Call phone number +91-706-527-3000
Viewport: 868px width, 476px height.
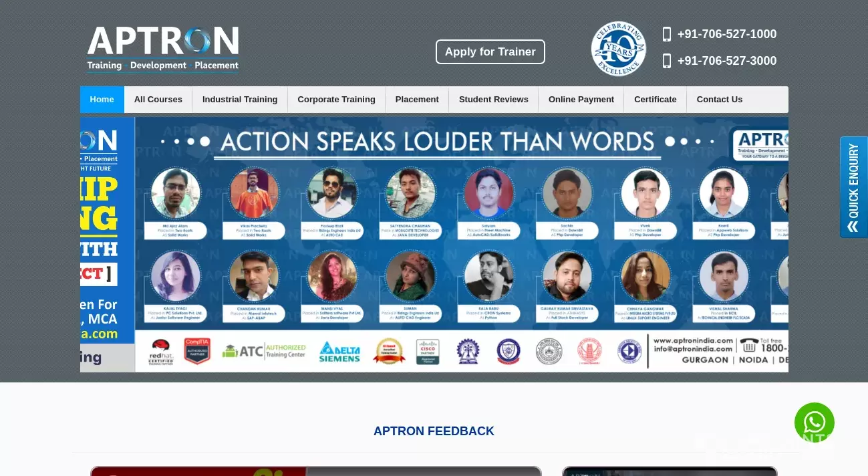click(x=727, y=61)
